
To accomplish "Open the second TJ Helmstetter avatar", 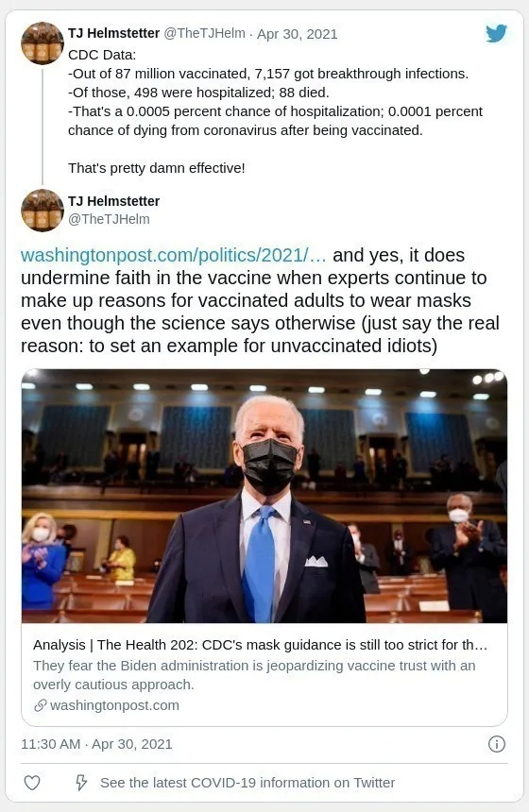I will click(x=42, y=211).
